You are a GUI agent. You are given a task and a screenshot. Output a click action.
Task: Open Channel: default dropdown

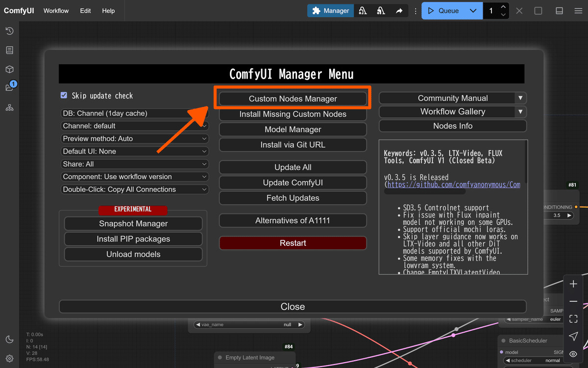point(135,126)
